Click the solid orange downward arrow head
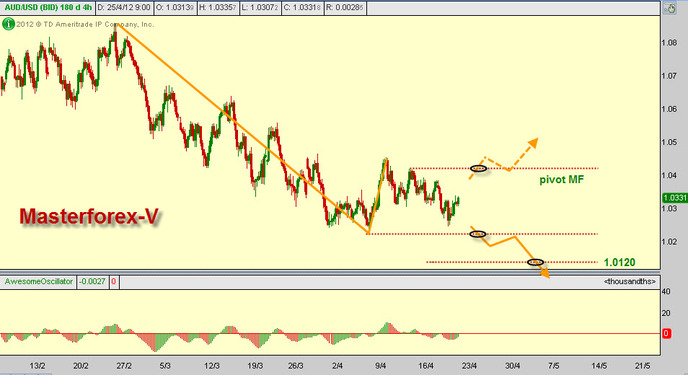Image resolution: width=688 pixels, height=375 pixels. point(544,273)
